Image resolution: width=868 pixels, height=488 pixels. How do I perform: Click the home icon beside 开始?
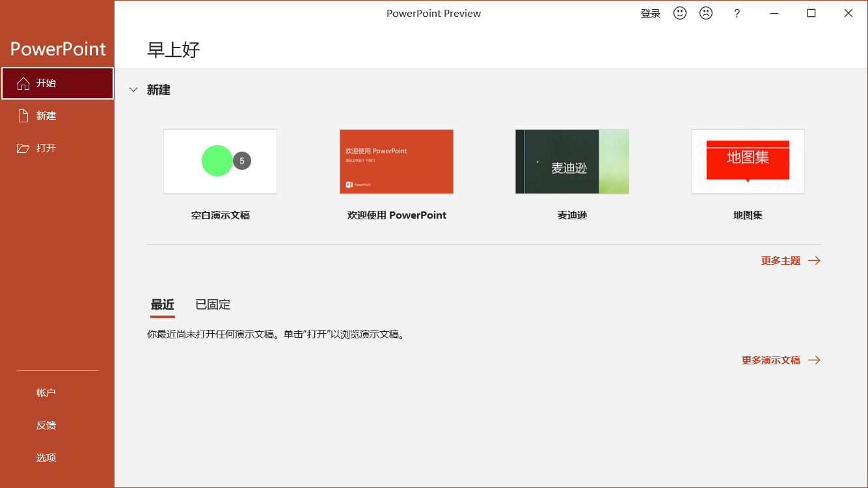coord(23,83)
